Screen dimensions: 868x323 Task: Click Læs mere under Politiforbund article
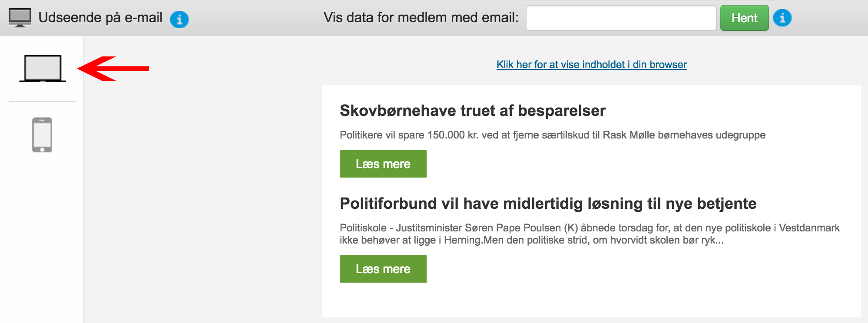pos(383,269)
